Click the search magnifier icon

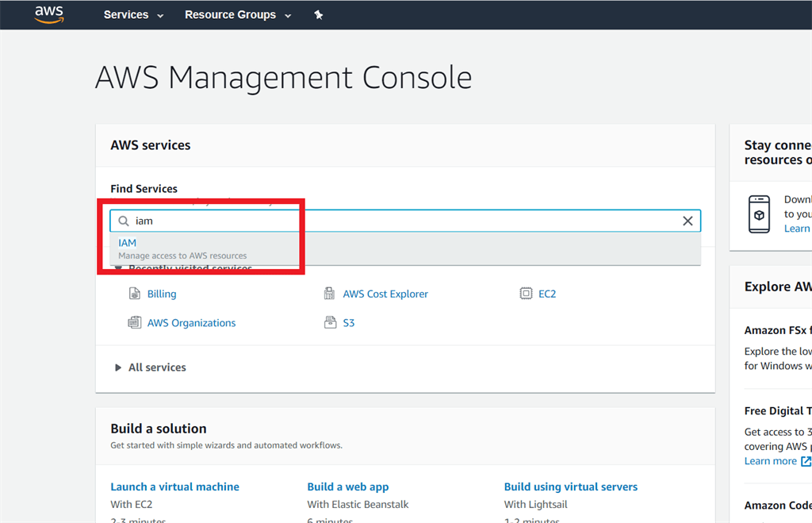pyautogui.click(x=124, y=221)
